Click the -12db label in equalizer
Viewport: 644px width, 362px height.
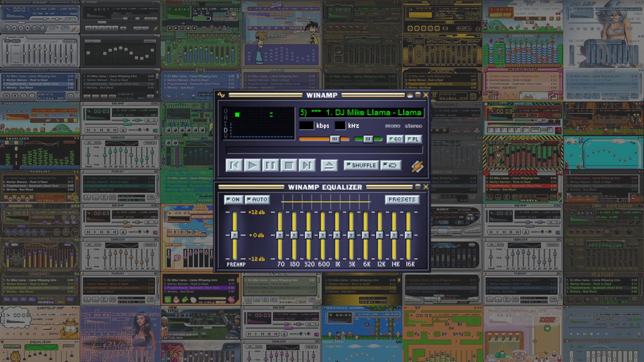257,259
